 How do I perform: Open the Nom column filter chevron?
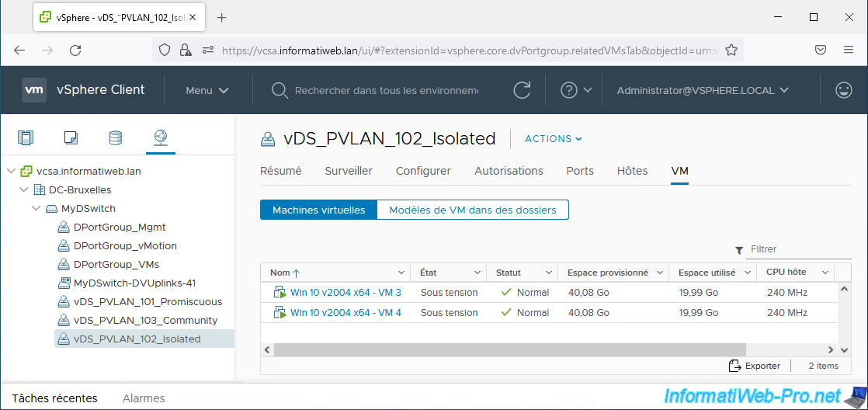[x=401, y=273]
